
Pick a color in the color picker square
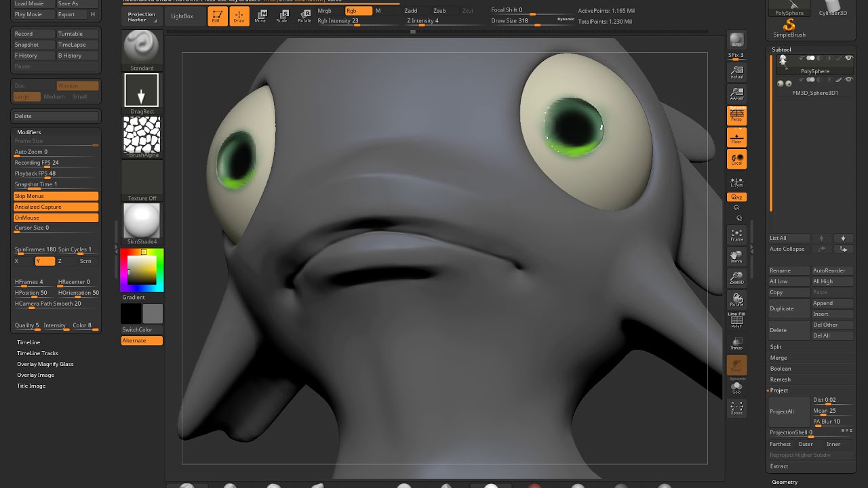142,270
